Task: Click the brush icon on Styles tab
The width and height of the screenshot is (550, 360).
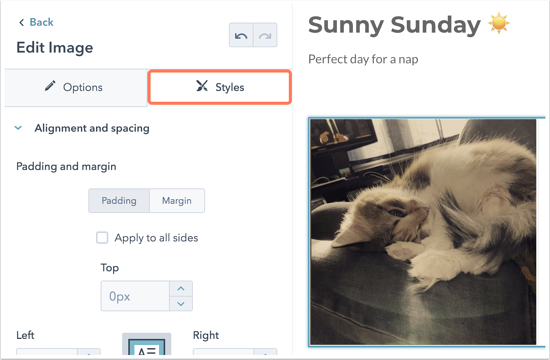Action: [202, 86]
